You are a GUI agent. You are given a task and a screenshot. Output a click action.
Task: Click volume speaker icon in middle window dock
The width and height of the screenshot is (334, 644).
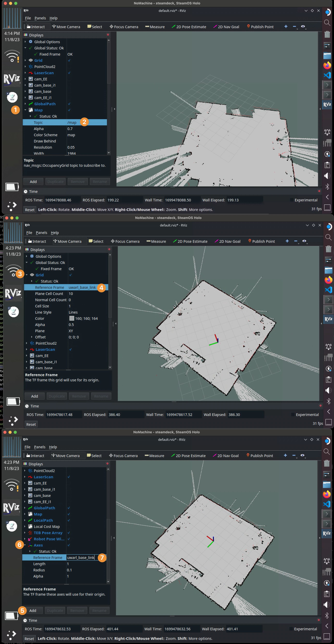point(328,390)
